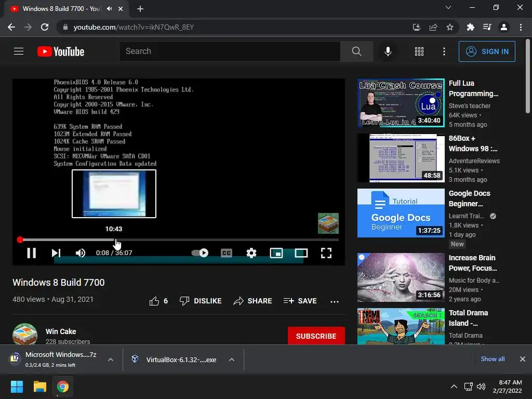Subscribe to Win Cake channel

(316, 336)
